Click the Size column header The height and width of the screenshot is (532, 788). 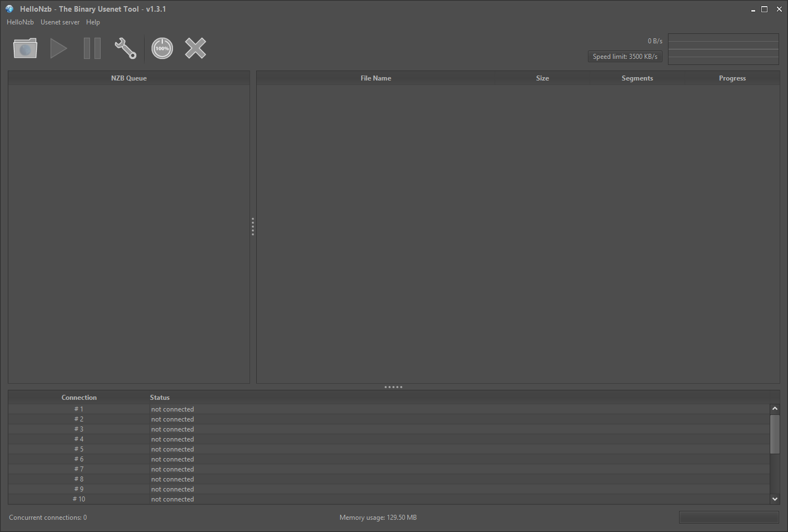pyautogui.click(x=542, y=78)
